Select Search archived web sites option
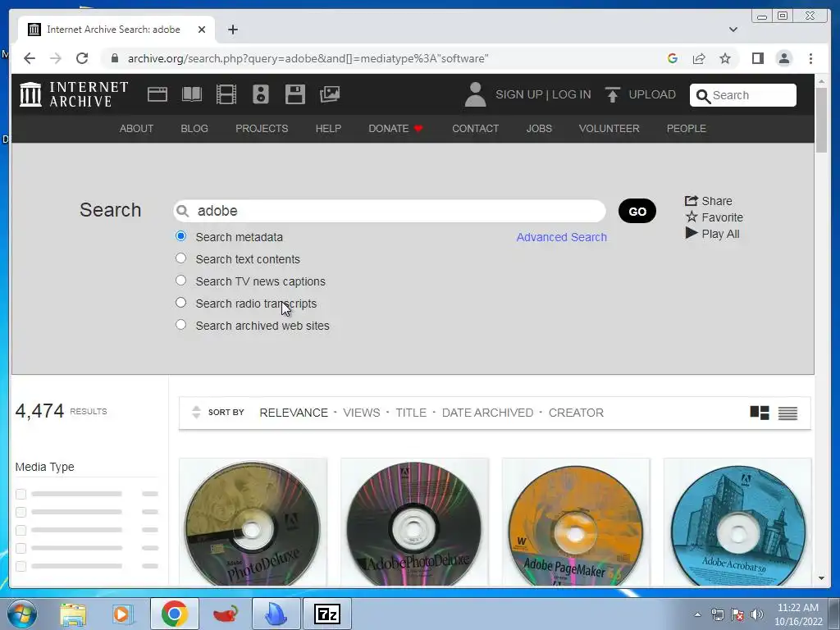The height and width of the screenshot is (630, 840). 181,325
